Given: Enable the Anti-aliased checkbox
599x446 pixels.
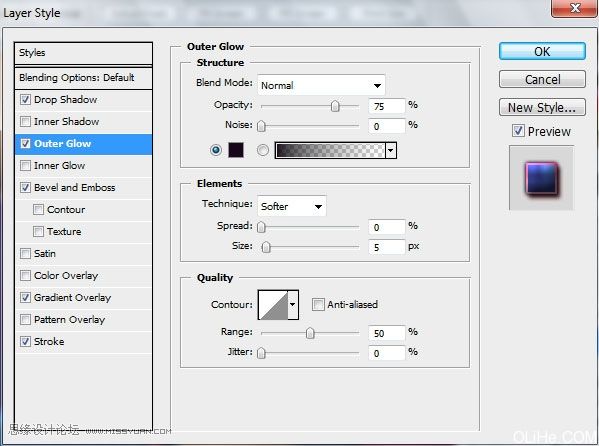Looking at the screenshot, I should tap(318, 305).
